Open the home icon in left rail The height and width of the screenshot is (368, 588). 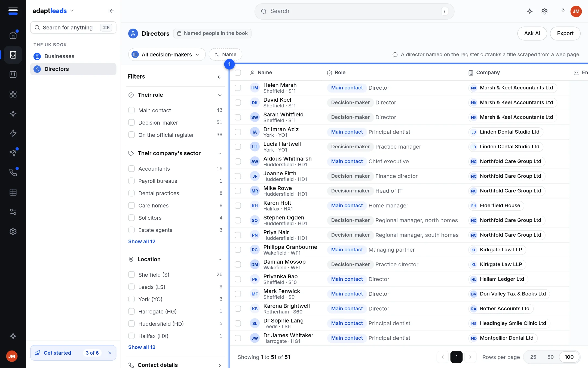click(13, 35)
